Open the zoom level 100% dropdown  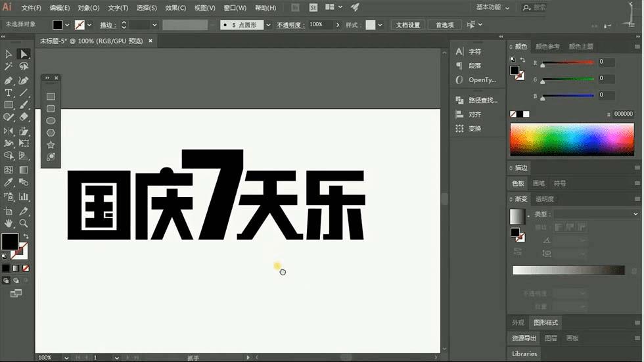66,357
